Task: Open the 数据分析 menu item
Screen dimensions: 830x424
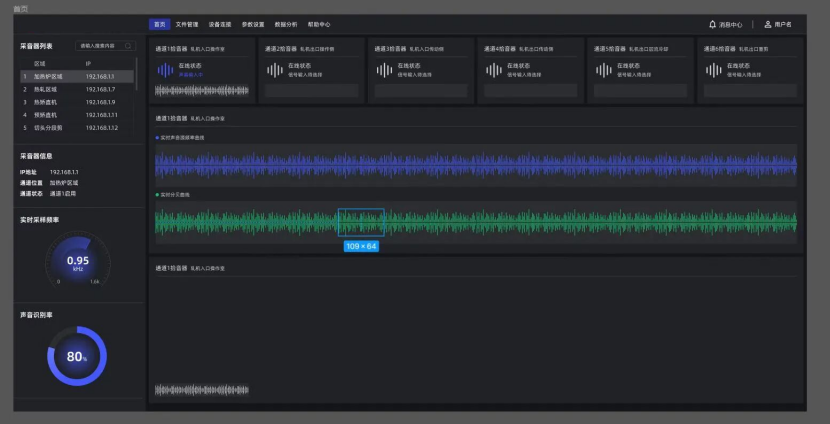Action: click(285, 24)
